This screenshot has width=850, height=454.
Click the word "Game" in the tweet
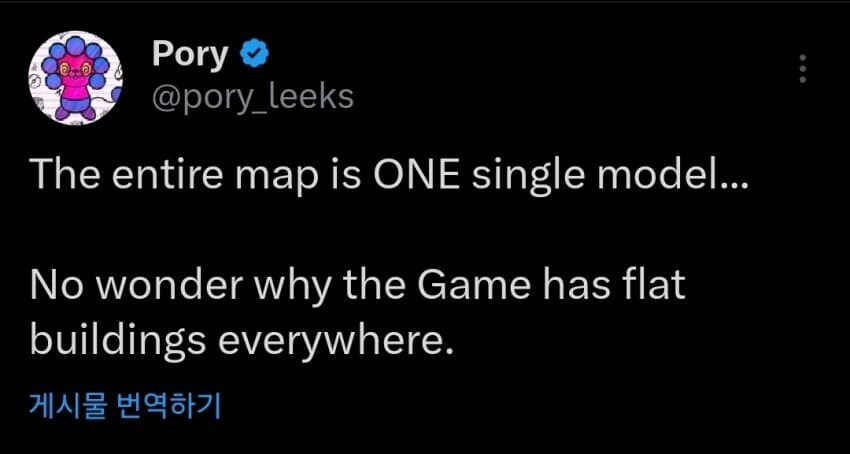[x=485, y=288]
